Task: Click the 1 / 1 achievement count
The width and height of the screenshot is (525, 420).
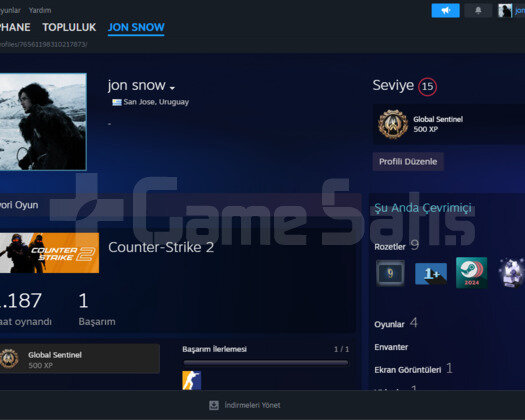Action: [x=342, y=349]
